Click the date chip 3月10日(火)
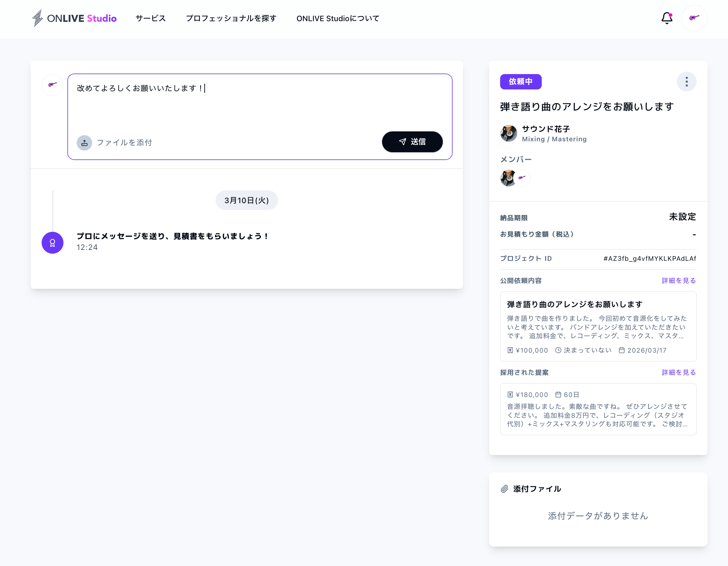 pos(247,200)
